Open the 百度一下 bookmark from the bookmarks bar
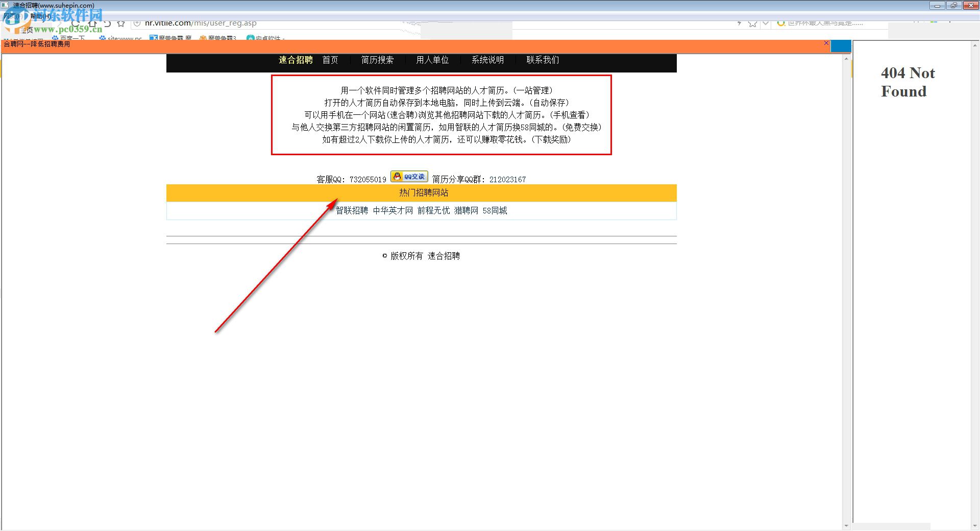 click(71, 38)
